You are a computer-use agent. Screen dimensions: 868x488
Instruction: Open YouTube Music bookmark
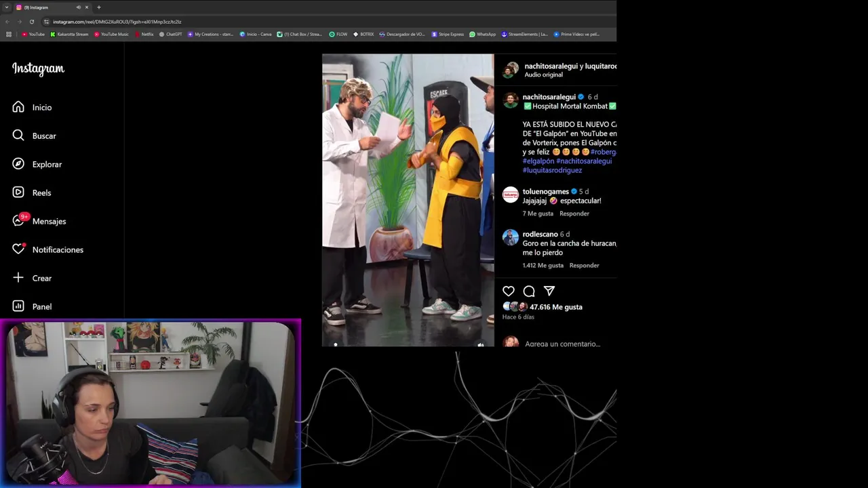pos(111,34)
